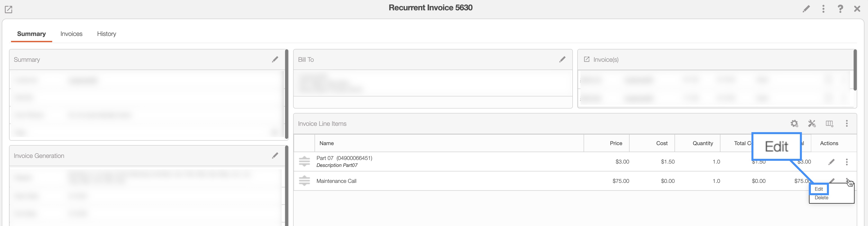Viewport: 868px width, 226px height.
Task: Expand the Part 07 row three-dot menu
Action: [x=847, y=162]
